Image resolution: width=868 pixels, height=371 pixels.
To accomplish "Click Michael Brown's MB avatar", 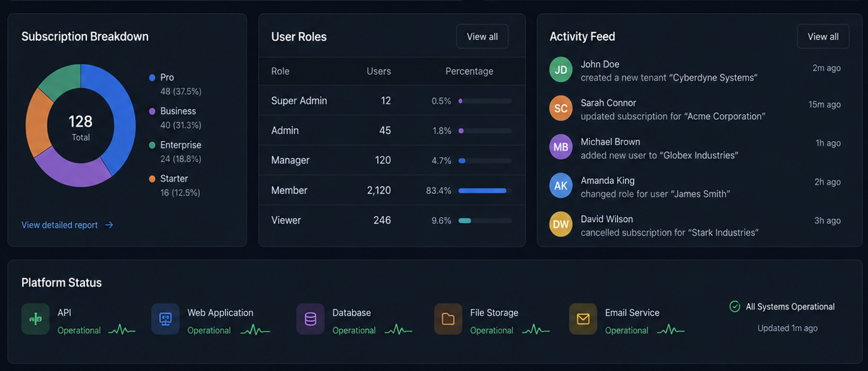I will click(x=561, y=147).
